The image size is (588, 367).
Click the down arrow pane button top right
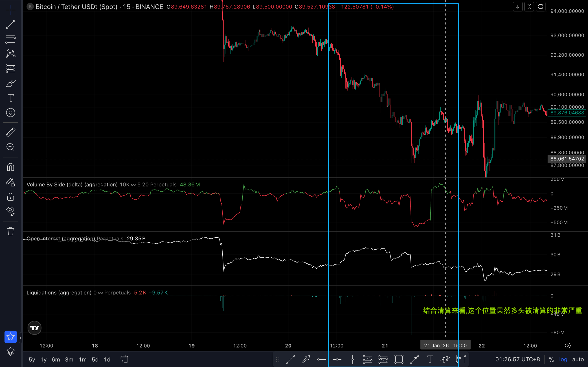pos(517,7)
